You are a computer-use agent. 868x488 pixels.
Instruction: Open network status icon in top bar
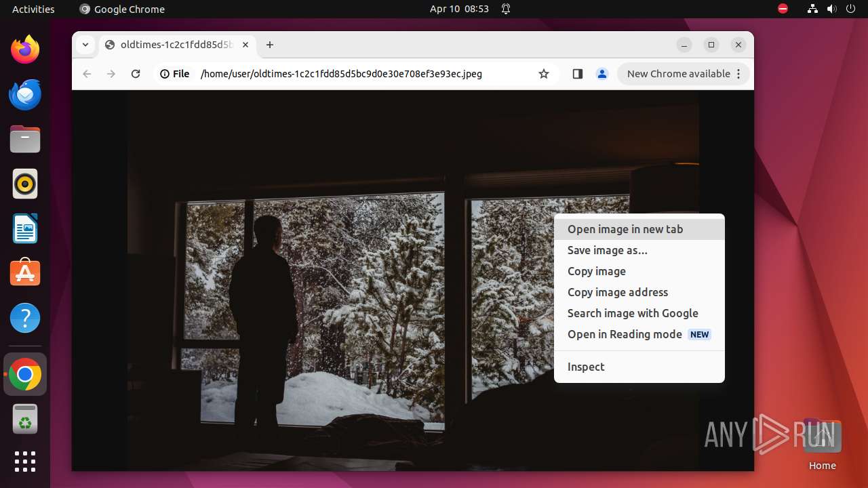(812, 9)
